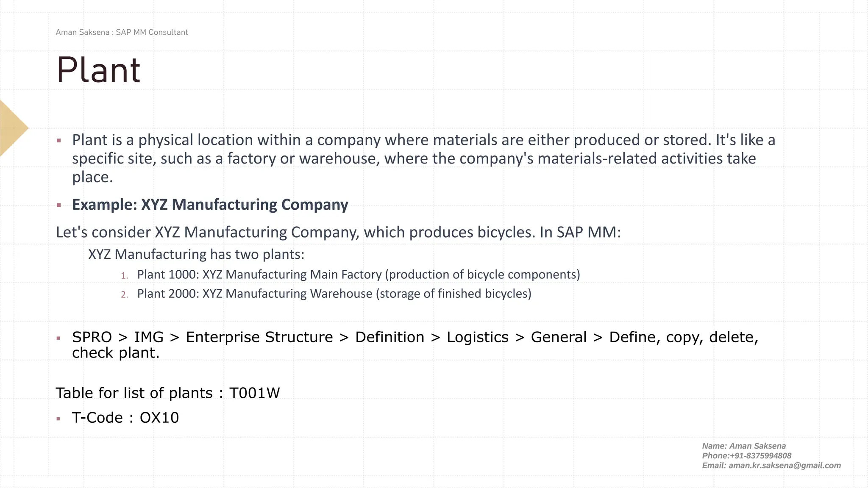Click the list number "2." before Plant 2000
868x488 pixels.
point(124,295)
